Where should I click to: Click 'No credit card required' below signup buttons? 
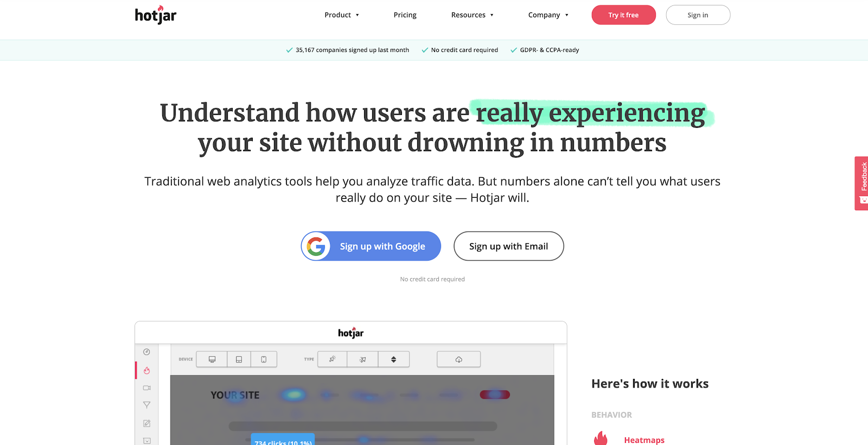pos(432,279)
